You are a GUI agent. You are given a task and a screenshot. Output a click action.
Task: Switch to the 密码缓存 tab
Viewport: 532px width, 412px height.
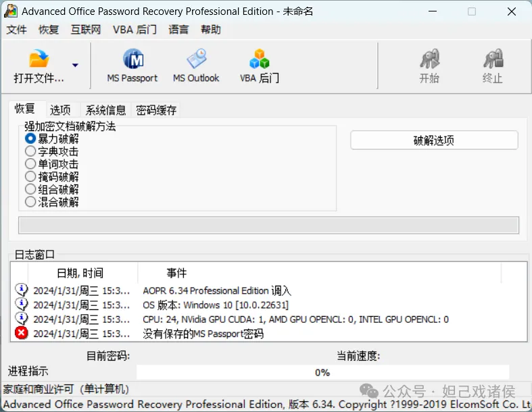(156, 110)
